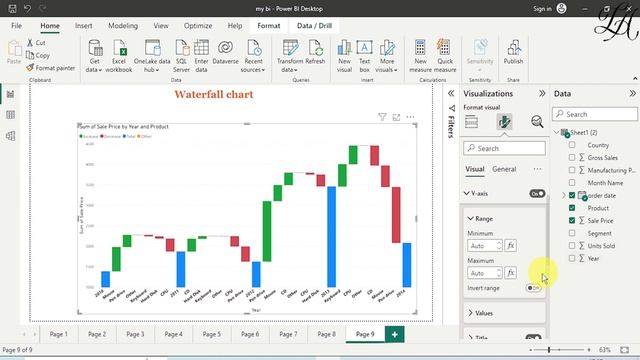Check the Country field
The width and height of the screenshot is (640, 360).
(x=572, y=145)
